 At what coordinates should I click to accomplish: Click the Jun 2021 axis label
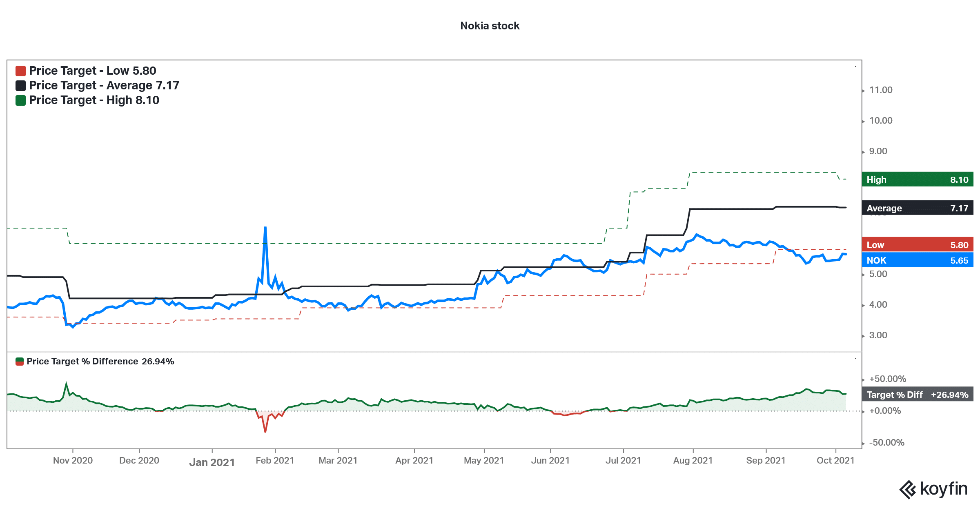tap(550, 461)
